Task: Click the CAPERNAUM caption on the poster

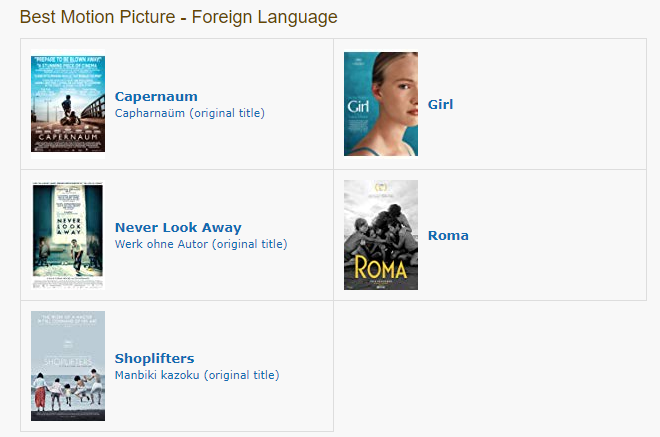Action: (68, 137)
